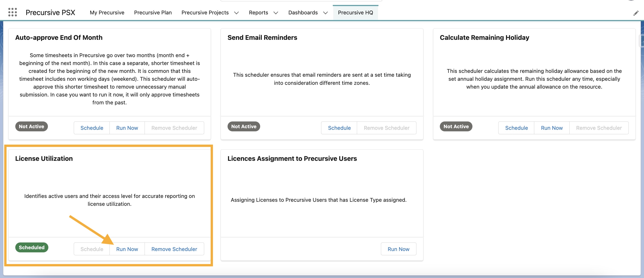Open the My Precursive tab
This screenshot has height=278, width=644.
[107, 13]
